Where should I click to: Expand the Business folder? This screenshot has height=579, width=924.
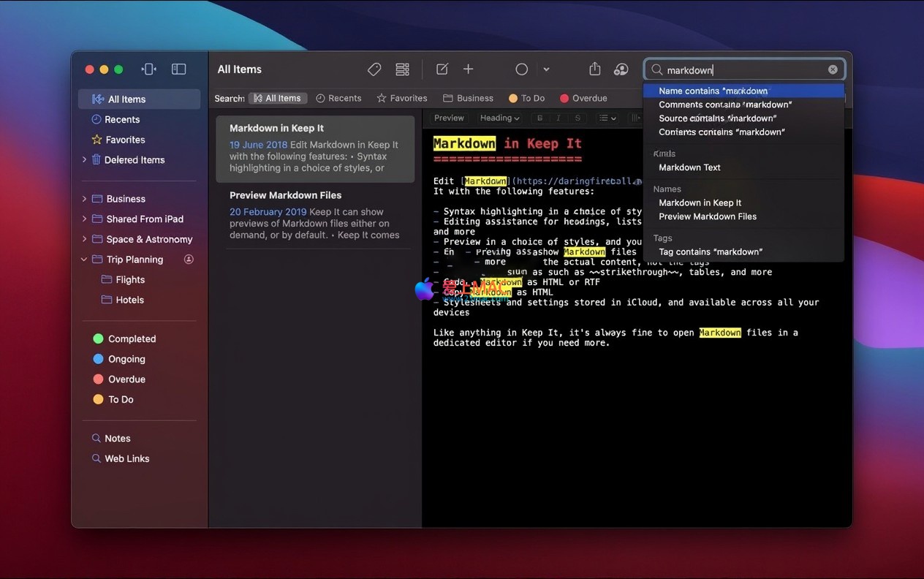84,199
